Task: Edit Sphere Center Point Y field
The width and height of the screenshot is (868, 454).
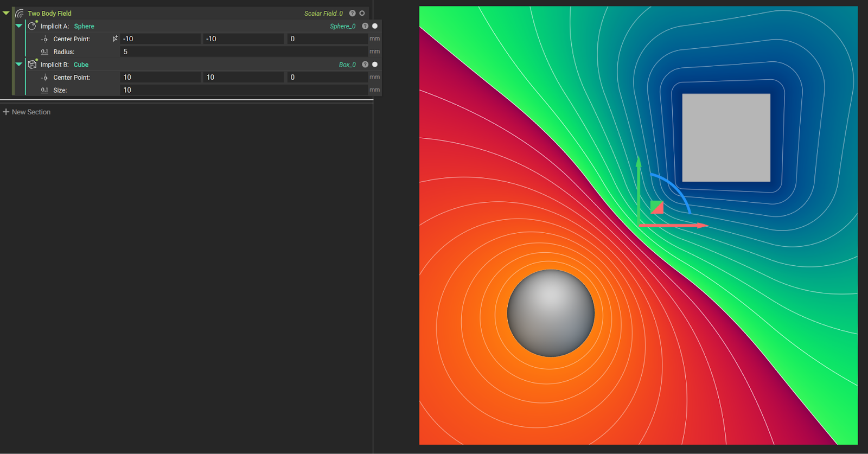Action: click(x=244, y=39)
